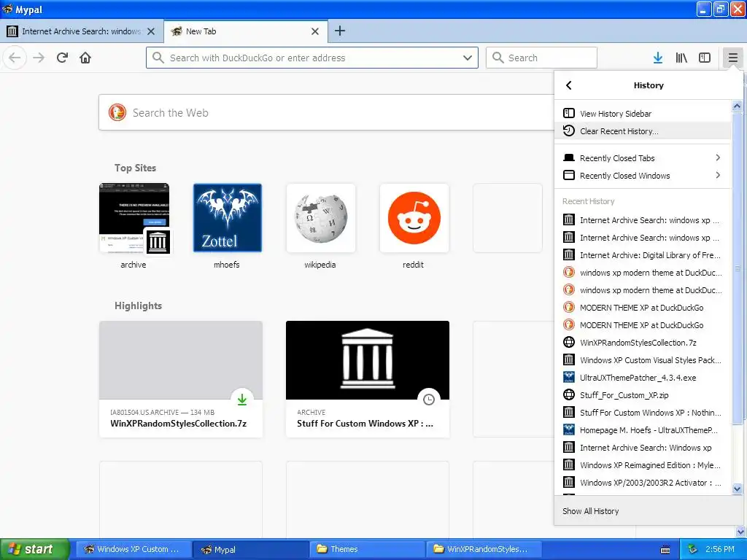Switch to WinXPRandomStyles folder in taskbar

(x=484, y=549)
